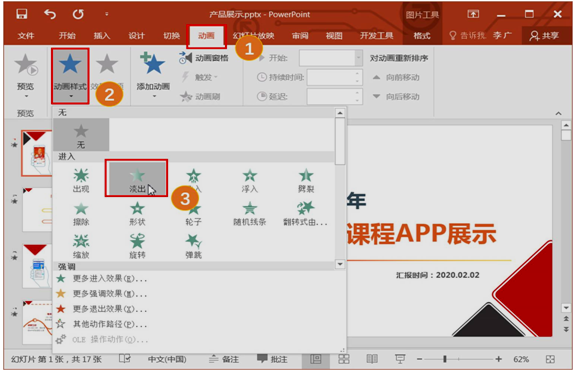The height and width of the screenshot is (371, 574).
Task: Undo the last action
Action: (x=50, y=14)
